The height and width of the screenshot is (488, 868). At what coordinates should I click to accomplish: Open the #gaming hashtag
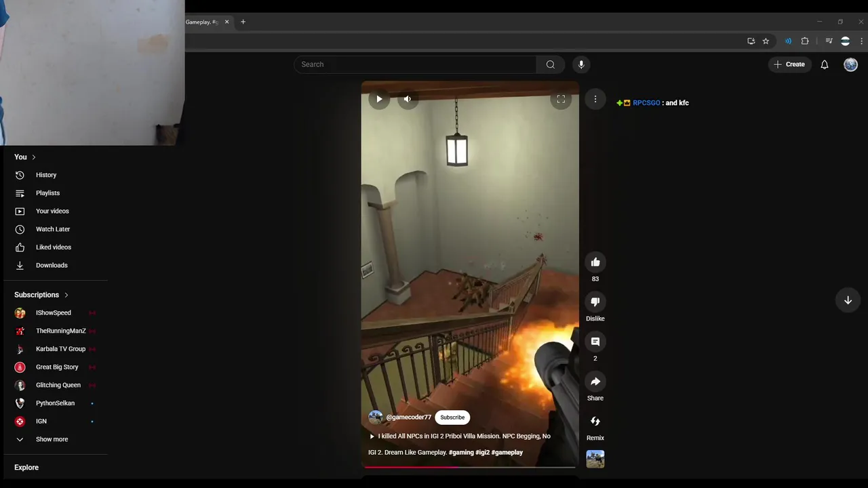tap(461, 453)
